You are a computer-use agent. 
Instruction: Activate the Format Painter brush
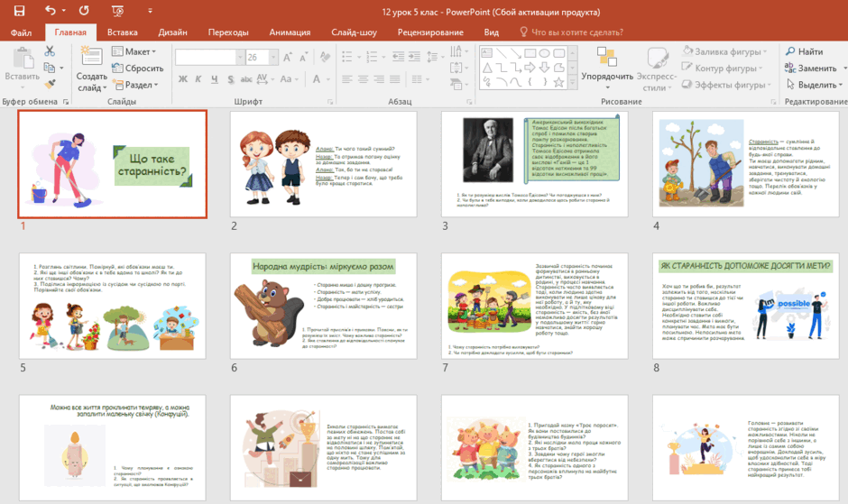tap(50, 85)
